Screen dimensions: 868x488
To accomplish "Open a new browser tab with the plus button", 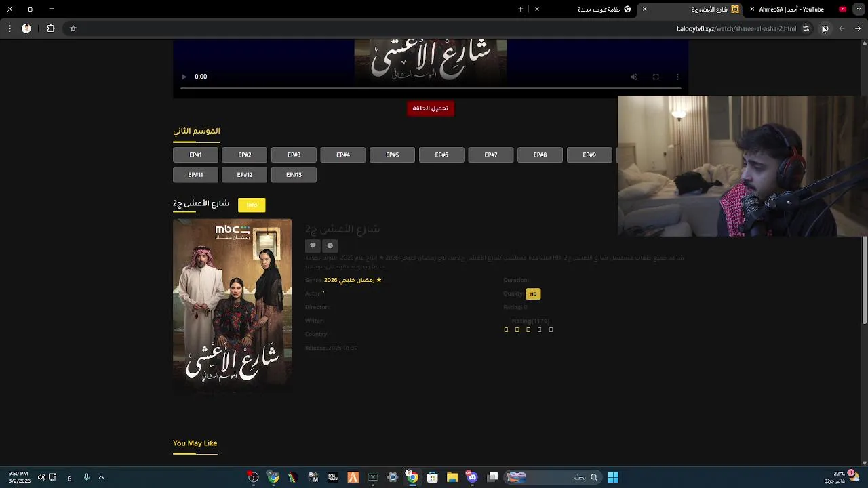I will pos(521,9).
